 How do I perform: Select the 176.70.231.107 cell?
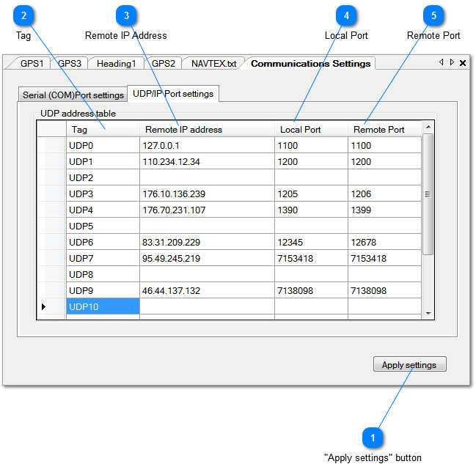click(207, 210)
